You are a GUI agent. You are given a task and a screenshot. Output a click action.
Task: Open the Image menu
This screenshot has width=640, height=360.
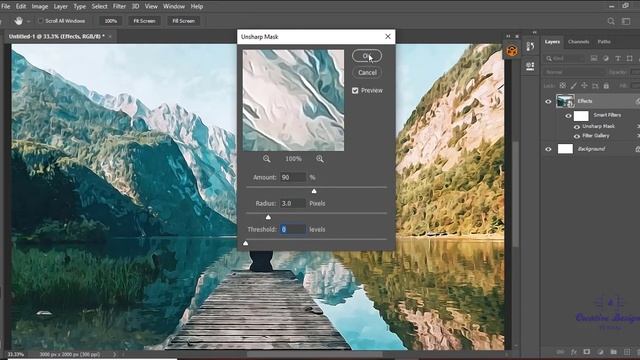click(40, 7)
